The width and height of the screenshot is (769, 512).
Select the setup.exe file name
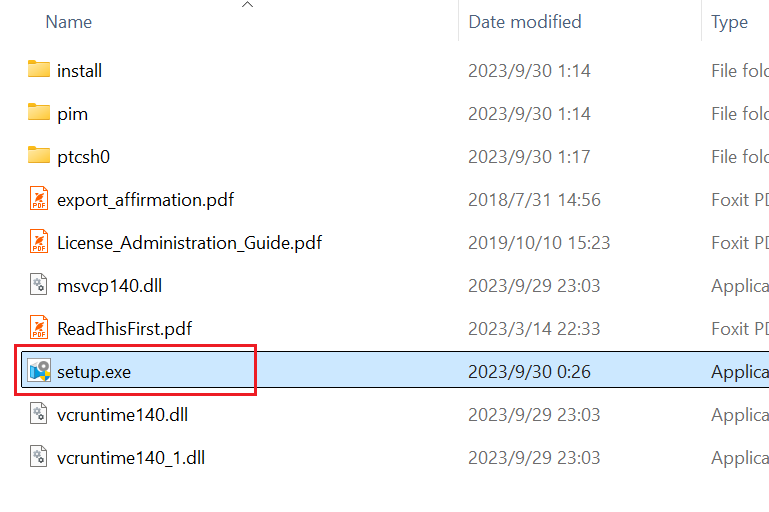pyautogui.click(x=94, y=372)
